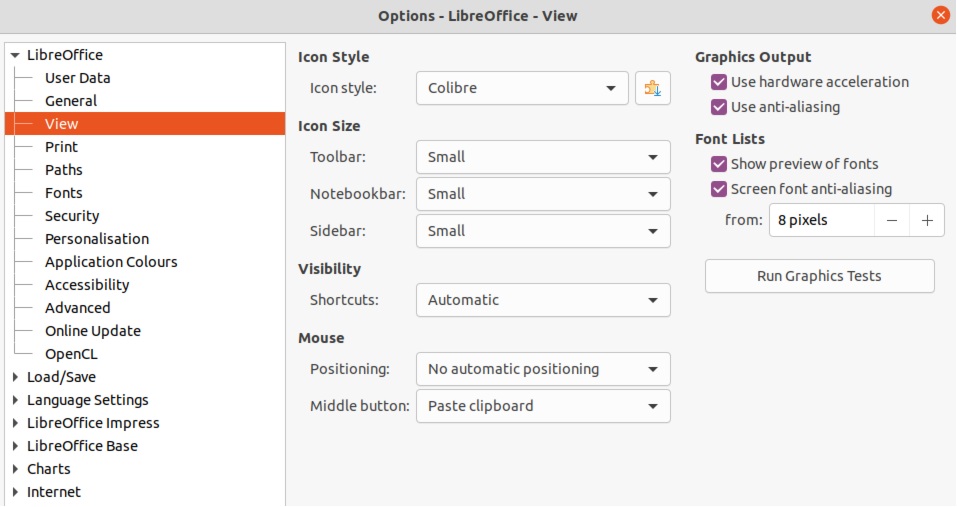Decrease anti-aliasing pixels with minus button
This screenshot has width=957, height=507.
(892, 220)
